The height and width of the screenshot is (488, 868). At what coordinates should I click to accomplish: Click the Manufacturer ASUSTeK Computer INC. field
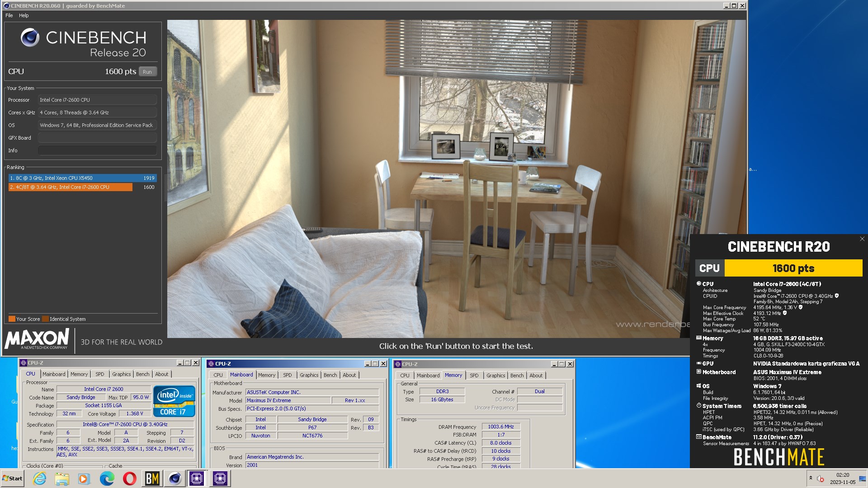[312, 392]
